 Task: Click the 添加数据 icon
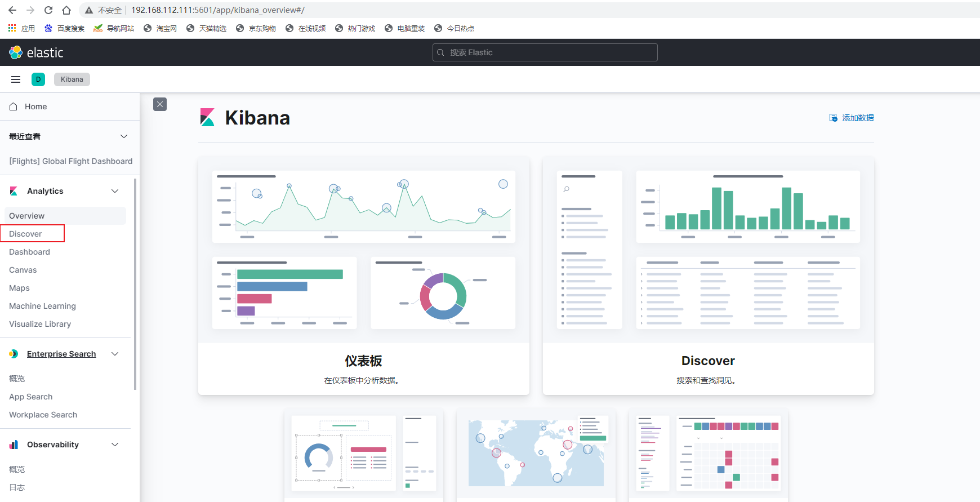pos(834,118)
